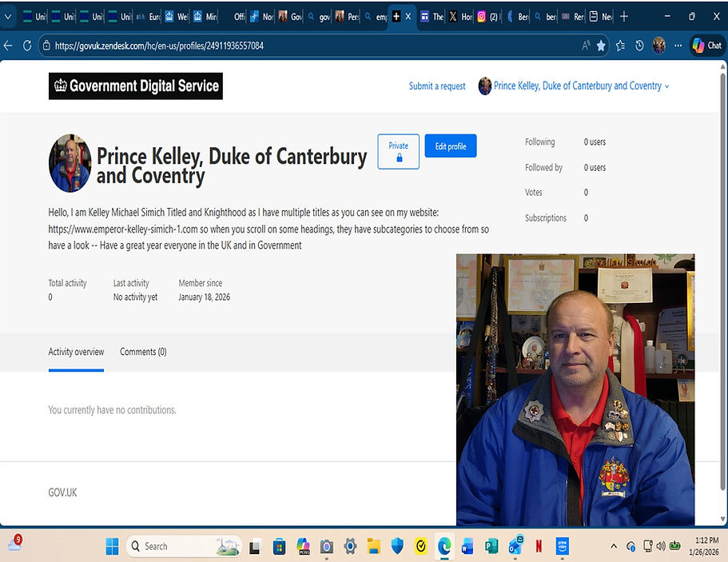Switch to the 'The' browser tab
The height and width of the screenshot is (562, 728).
(432, 17)
